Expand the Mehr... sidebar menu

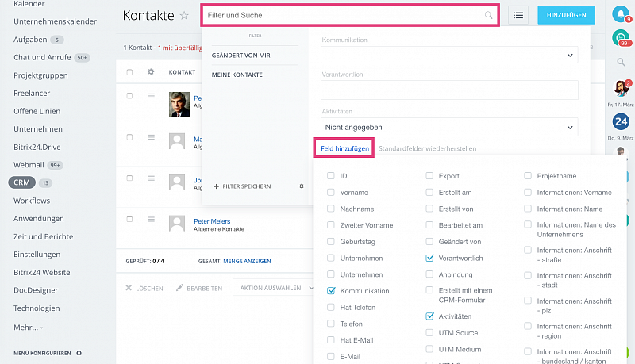(28, 328)
